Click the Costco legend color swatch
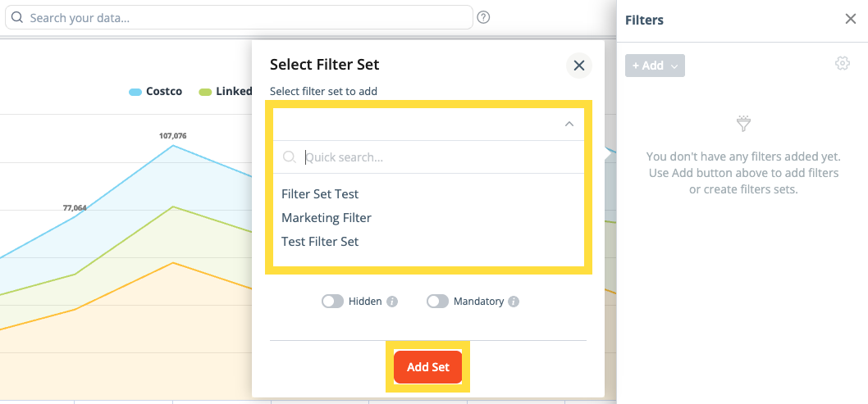The width and height of the screenshot is (868, 404). pyautogui.click(x=135, y=92)
